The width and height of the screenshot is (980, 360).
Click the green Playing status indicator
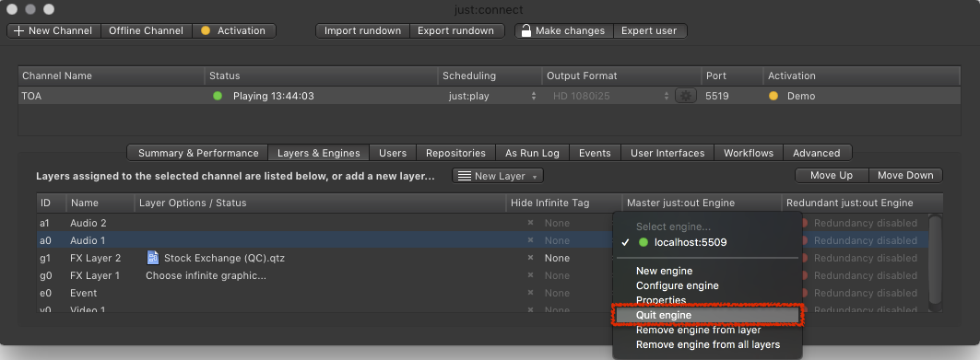click(x=218, y=96)
